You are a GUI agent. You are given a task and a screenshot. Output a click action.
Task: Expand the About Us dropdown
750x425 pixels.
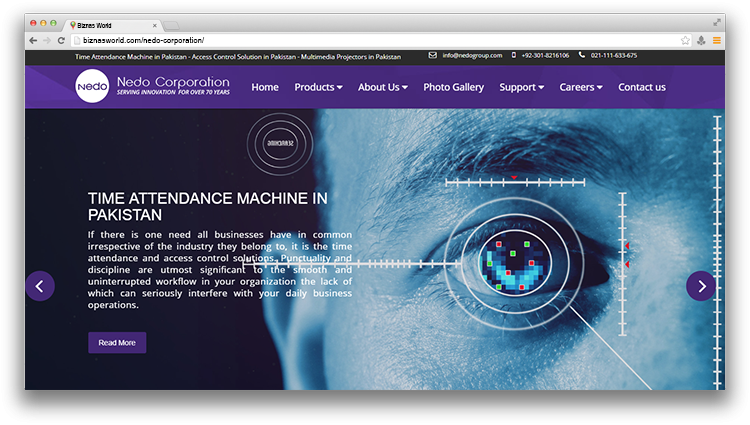[382, 87]
